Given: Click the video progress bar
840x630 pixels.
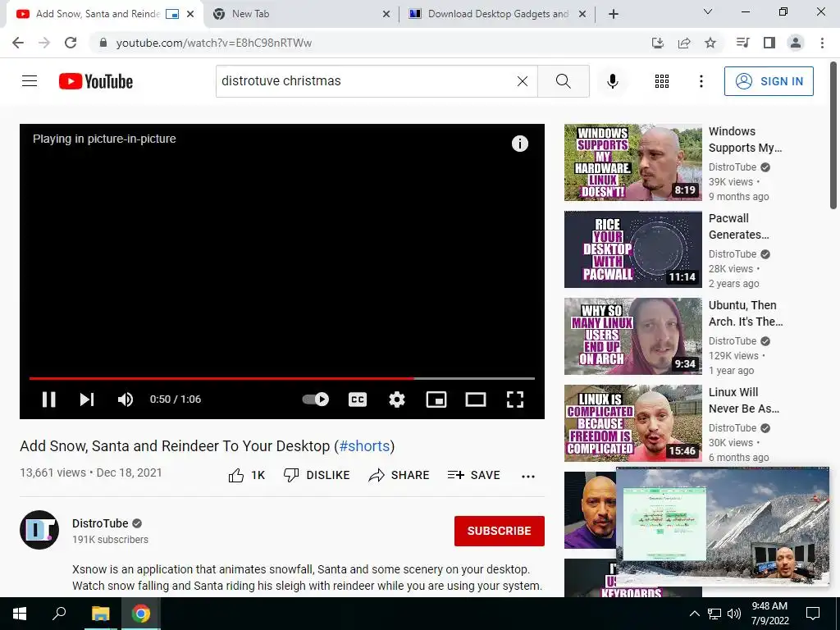Looking at the screenshot, I should 282,378.
